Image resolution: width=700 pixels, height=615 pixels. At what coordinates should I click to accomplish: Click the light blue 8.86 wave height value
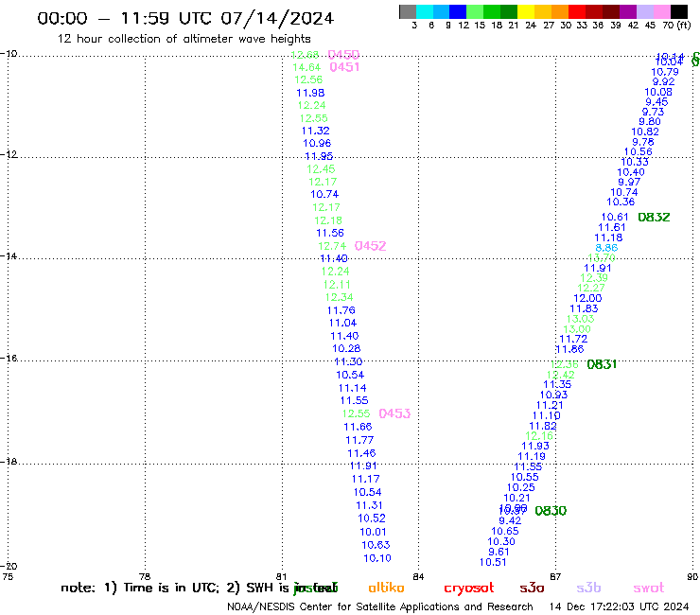[x=606, y=248]
